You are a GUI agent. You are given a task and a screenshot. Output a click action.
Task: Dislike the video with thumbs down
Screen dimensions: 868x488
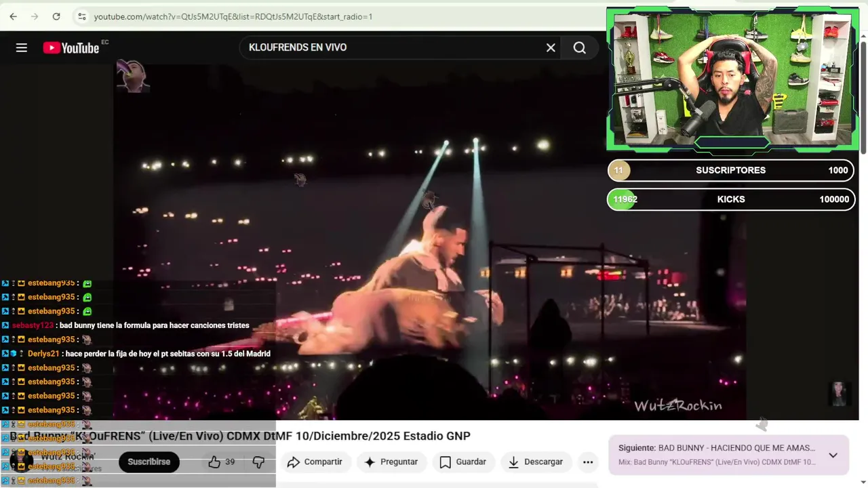point(258,462)
